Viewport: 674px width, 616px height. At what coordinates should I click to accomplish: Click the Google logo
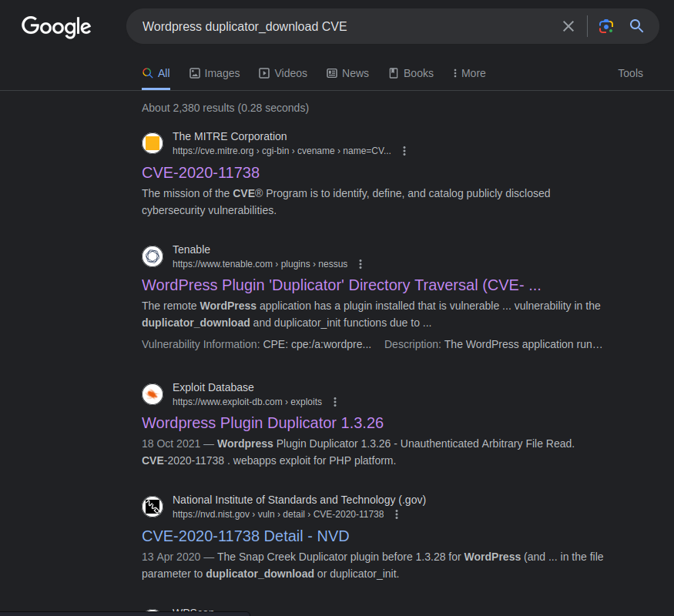pos(56,27)
